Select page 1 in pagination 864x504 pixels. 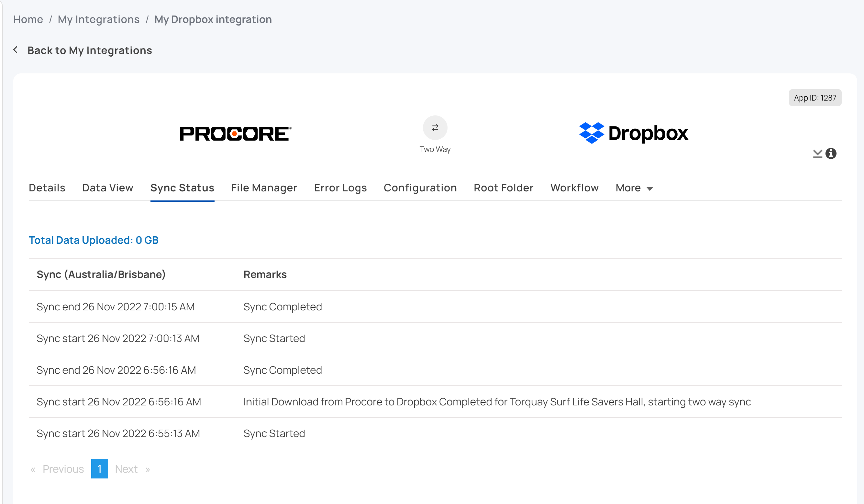coord(99,469)
